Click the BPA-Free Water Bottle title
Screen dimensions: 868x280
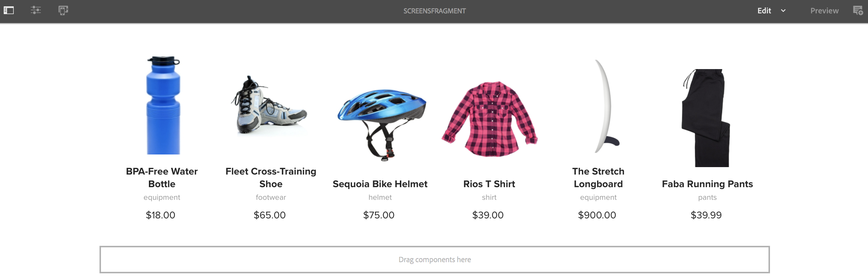pyautogui.click(x=162, y=178)
